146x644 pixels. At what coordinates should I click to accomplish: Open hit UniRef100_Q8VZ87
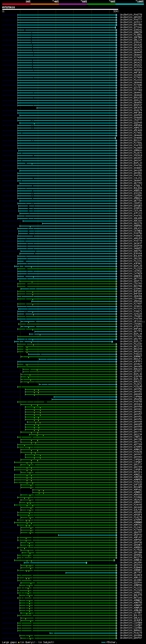131,17
